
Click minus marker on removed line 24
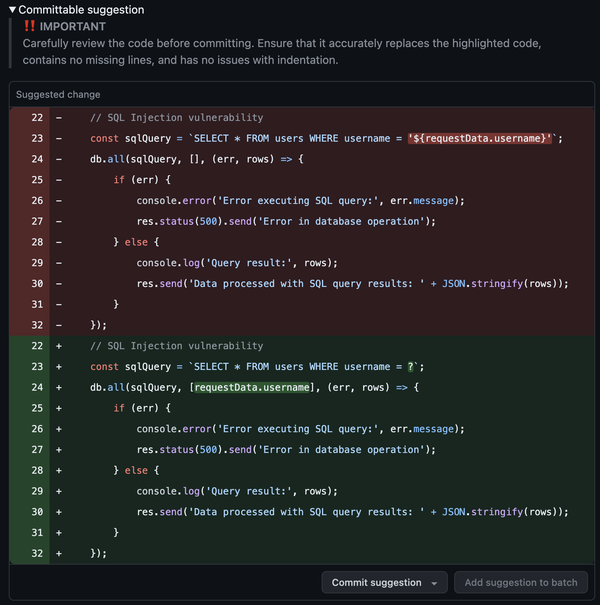(58, 159)
